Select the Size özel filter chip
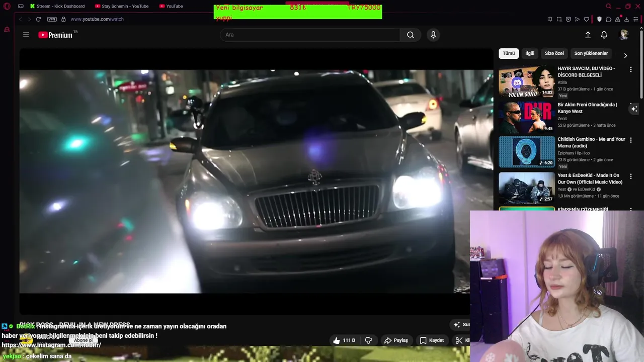Image resolution: width=644 pixels, height=362 pixels. click(x=554, y=53)
